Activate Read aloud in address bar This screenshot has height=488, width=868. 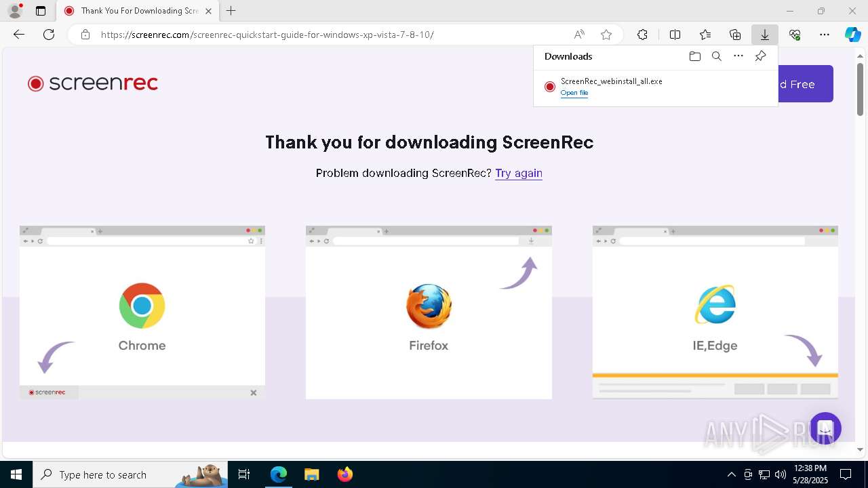(579, 35)
